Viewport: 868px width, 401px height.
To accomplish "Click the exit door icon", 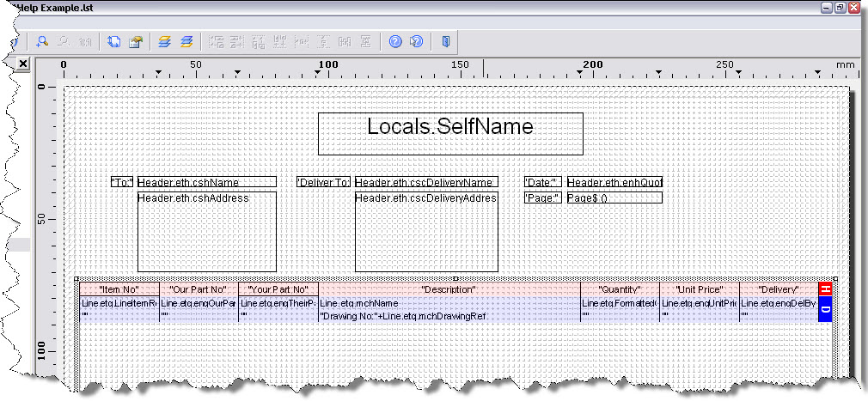I will pyautogui.click(x=446, y=41).
